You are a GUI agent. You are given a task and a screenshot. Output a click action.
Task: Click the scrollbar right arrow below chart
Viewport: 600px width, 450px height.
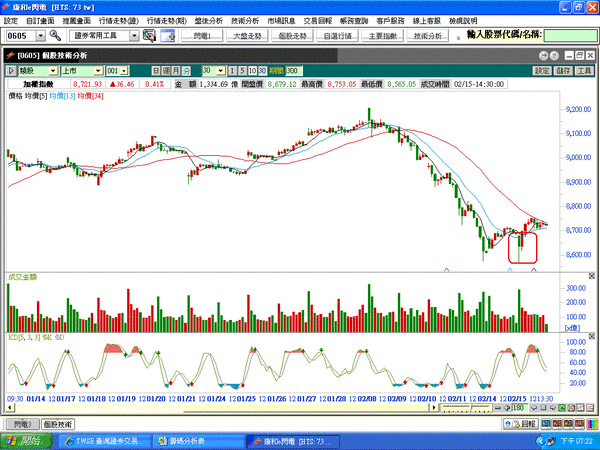434,408
